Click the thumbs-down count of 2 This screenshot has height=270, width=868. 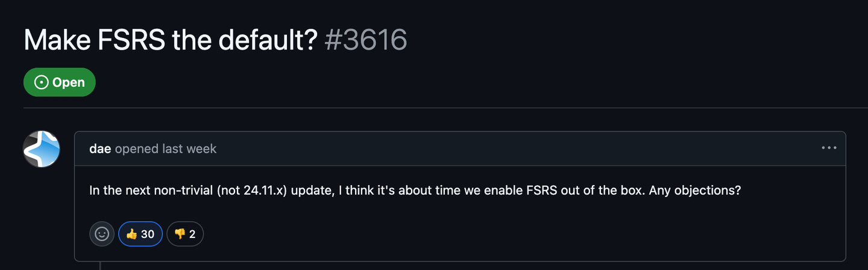pyautogui.click(x=192, y=234)
